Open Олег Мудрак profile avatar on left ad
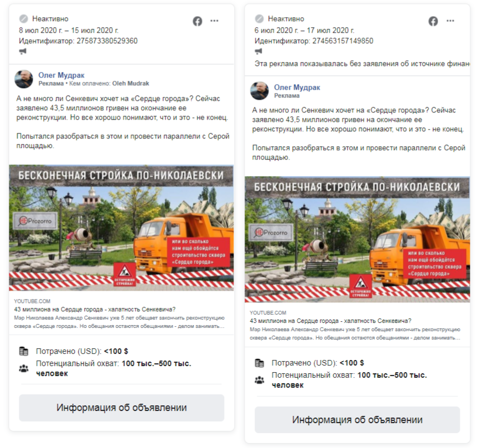 click(x=24, y=79)
